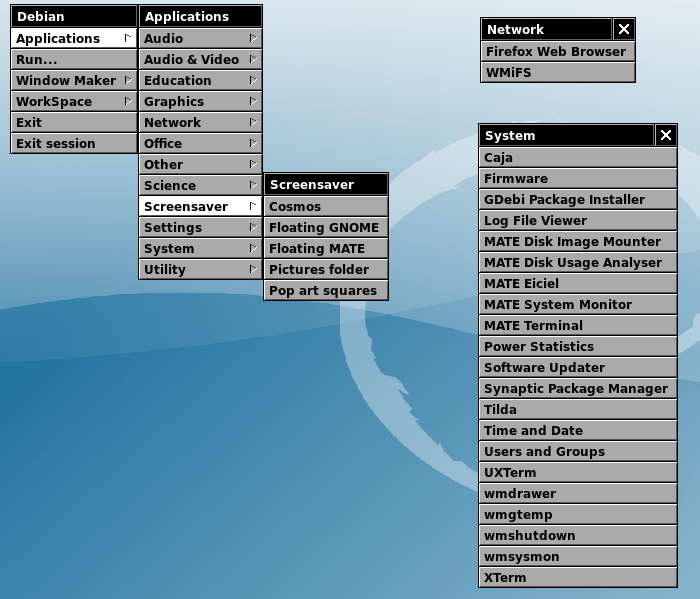Screen dimensions: 700x599
Task: Click the Debian menu title bar
Action: click(74, 17)
